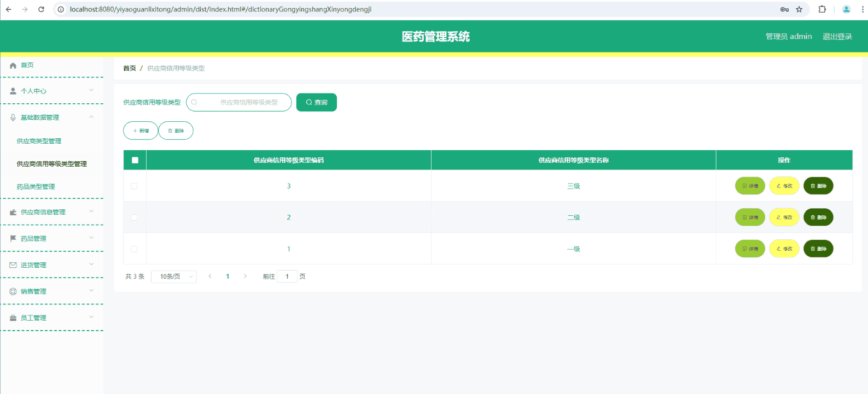Click the briefcase icon beside 员工管理
This screenshot has width=868, height=394.
(x=13, y=318)
